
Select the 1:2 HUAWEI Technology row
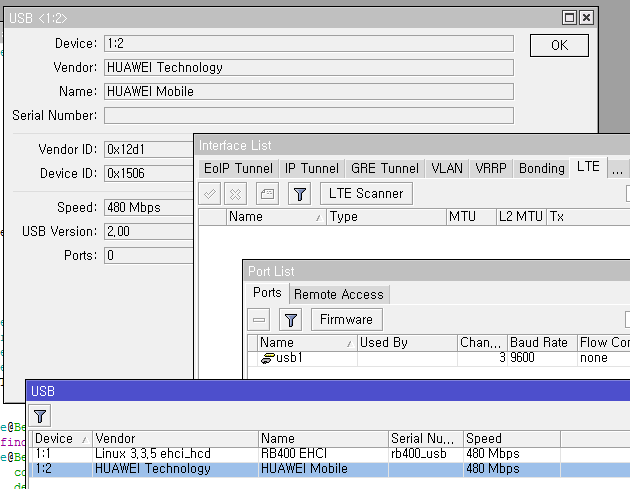pyautogui.click(x=329, y=469)
